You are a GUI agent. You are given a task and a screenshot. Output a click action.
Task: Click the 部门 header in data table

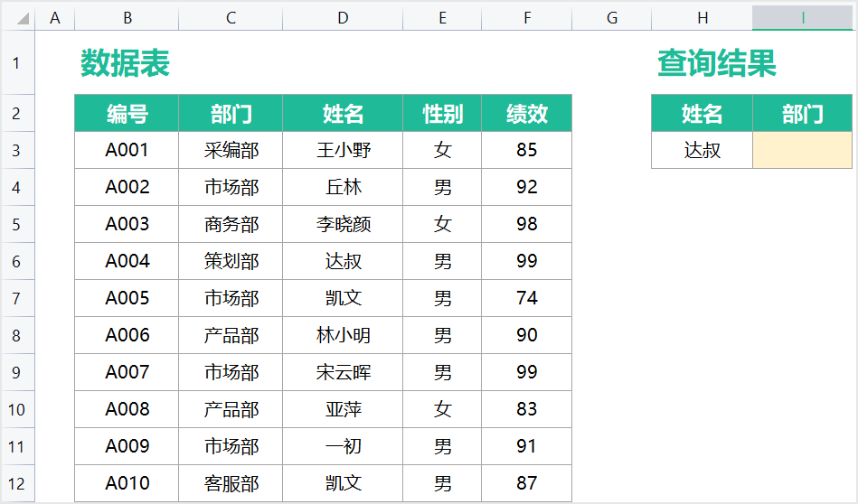(231, 113)
